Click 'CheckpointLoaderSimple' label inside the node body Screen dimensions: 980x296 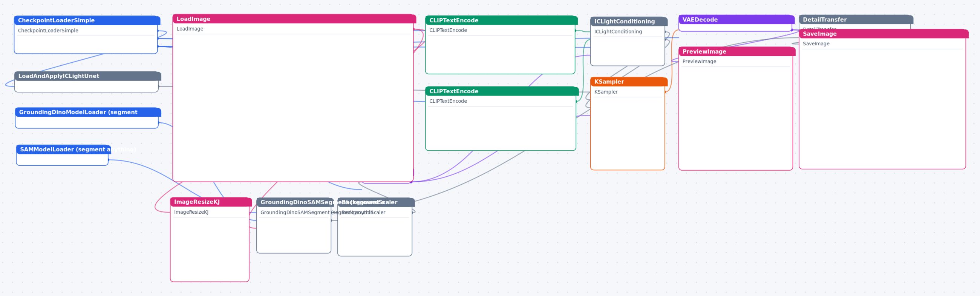pyautogui.click(x=48, y=31)
